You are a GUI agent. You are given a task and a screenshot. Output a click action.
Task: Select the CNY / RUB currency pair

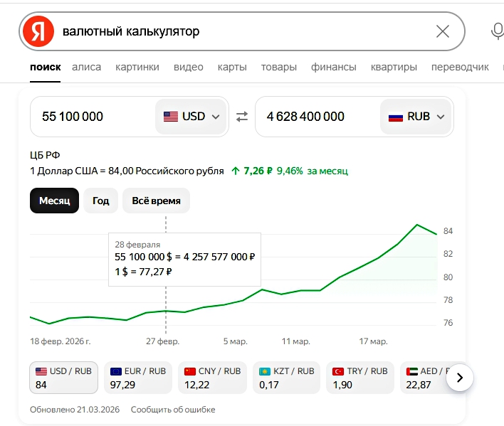[212, 378]
